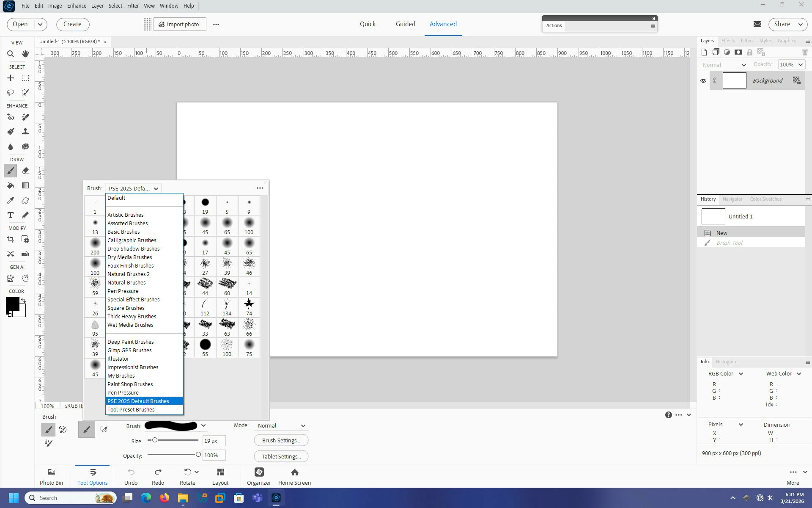Hide the Background layer visibility eye
The width and height of the screenshot is (812, 508).
[703, 81]
